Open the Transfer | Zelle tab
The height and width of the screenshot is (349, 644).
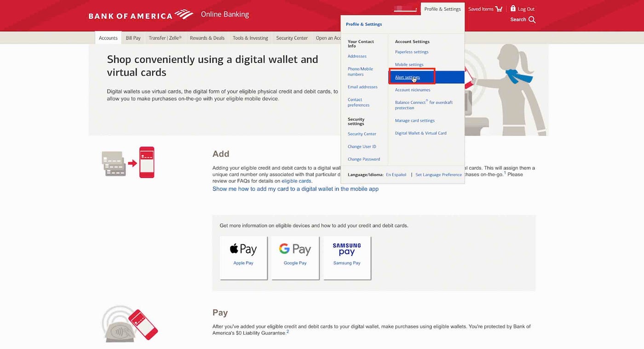[165, 38]
